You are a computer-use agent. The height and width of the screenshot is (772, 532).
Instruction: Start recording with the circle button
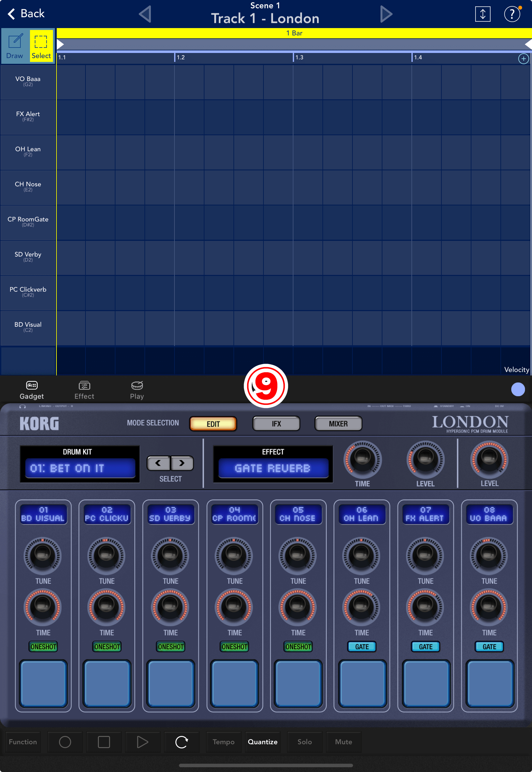click(65, 742)
